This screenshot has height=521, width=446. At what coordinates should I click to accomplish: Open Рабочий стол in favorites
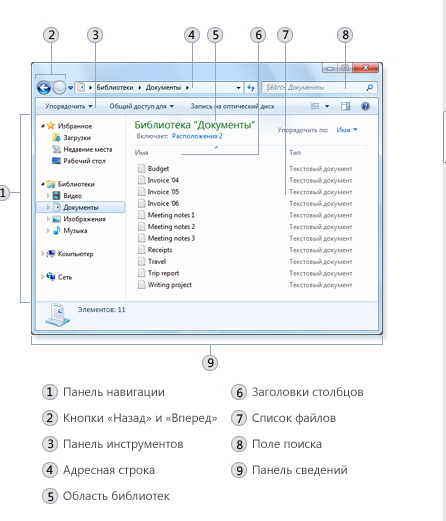click(84, 161)
